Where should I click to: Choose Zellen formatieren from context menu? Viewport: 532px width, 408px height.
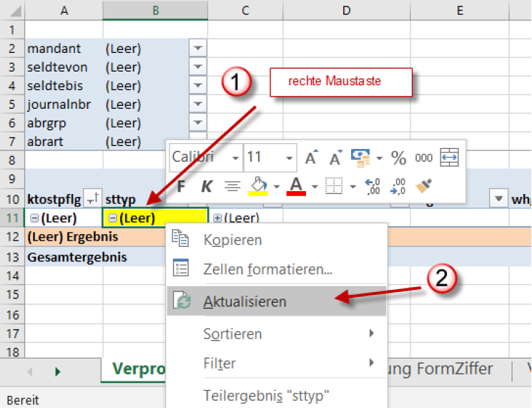point(277,268)
